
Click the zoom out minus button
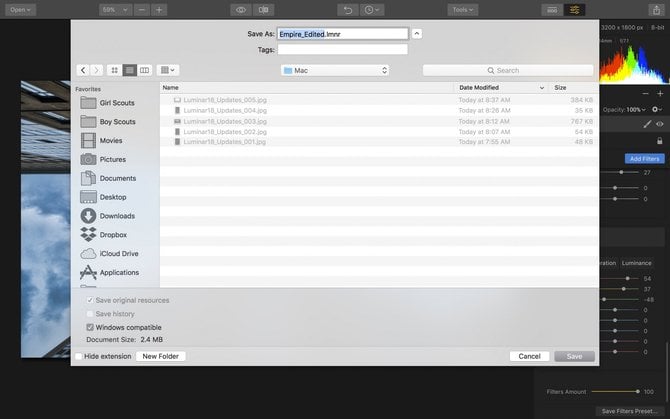pos(142,10)
